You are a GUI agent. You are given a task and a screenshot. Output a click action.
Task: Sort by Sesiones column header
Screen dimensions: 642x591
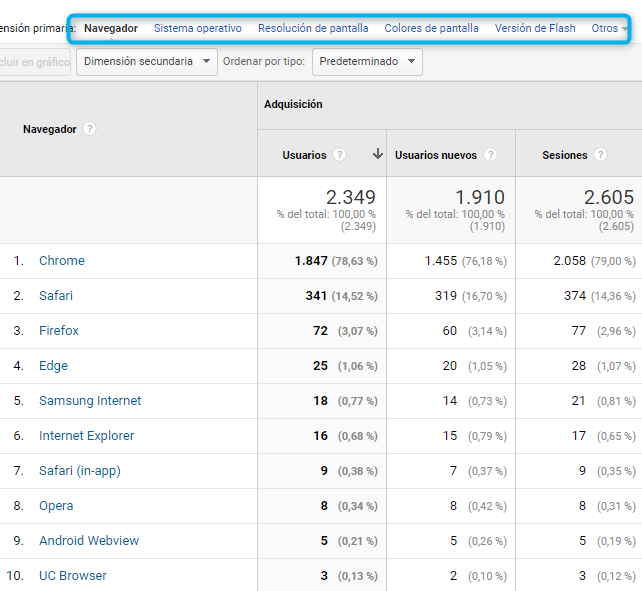click(565, 155)
